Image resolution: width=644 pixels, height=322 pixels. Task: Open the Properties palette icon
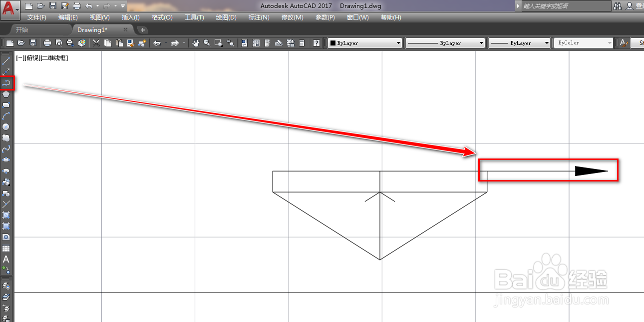tap(244, 43)
